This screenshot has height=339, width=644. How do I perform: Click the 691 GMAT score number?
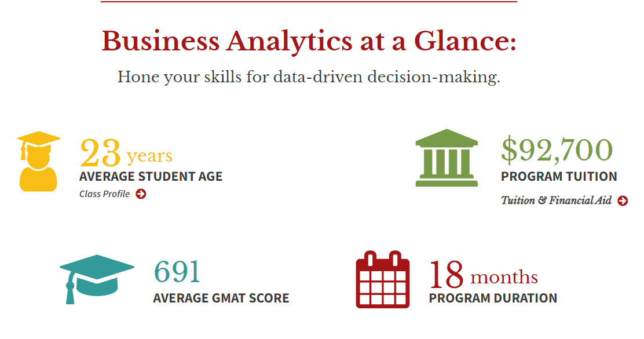coord(177,272)
